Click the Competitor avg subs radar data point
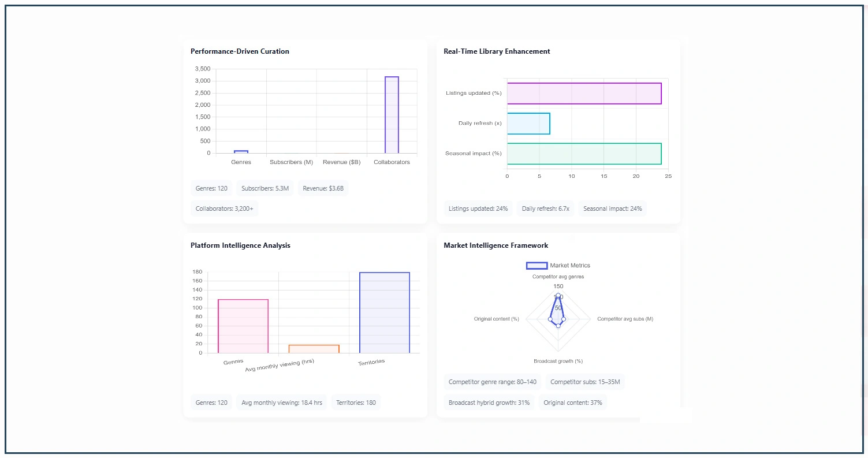The image size is (868, 458). pos(564,319)
